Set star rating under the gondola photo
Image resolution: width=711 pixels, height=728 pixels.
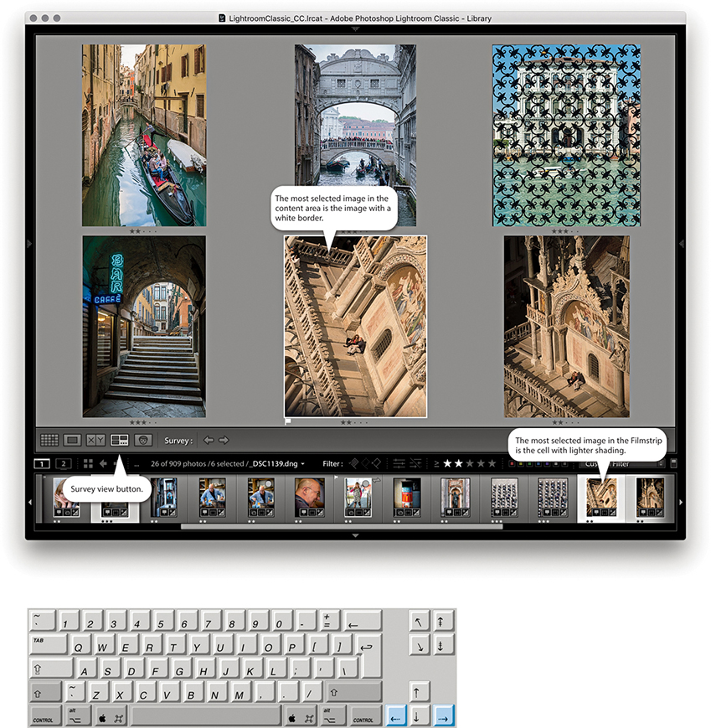[x=143, y=230]
